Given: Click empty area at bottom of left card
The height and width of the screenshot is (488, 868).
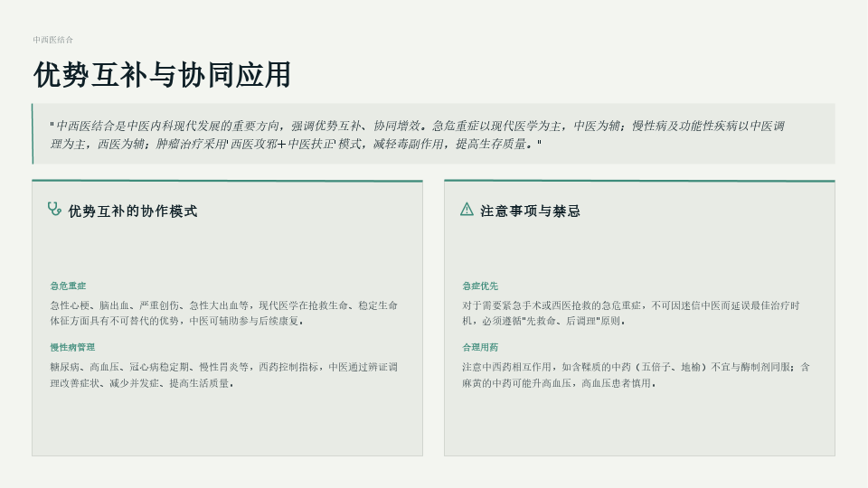Looking at the screenshot, I should (x=228, y=423).
